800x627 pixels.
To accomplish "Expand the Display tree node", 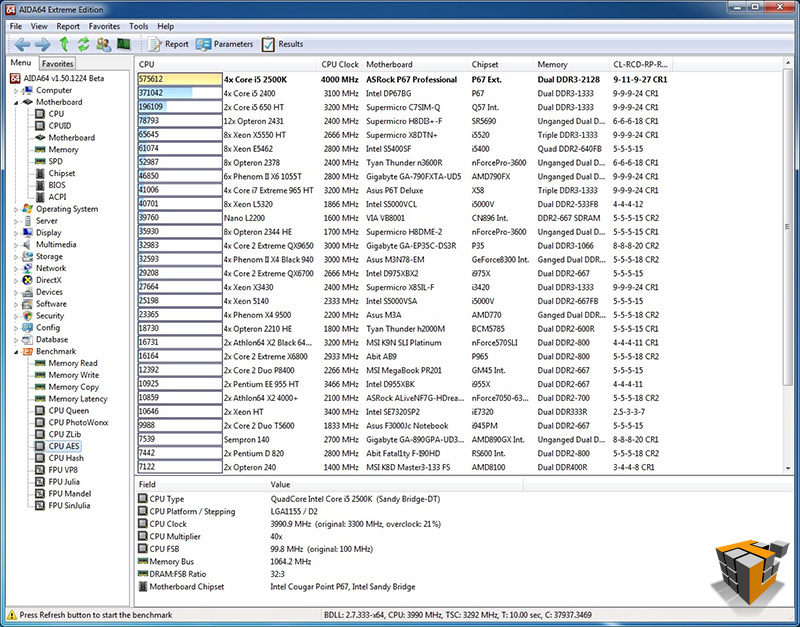I will point(16,233).
